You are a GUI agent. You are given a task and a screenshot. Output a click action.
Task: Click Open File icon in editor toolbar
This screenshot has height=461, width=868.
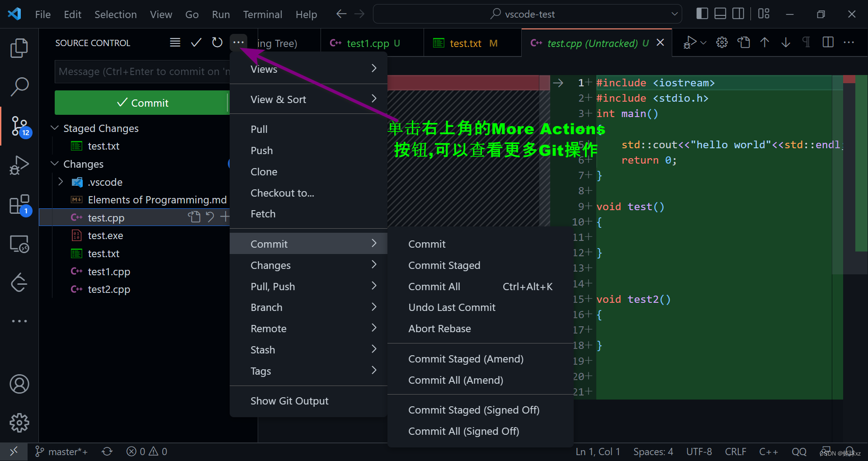(744, 42)
